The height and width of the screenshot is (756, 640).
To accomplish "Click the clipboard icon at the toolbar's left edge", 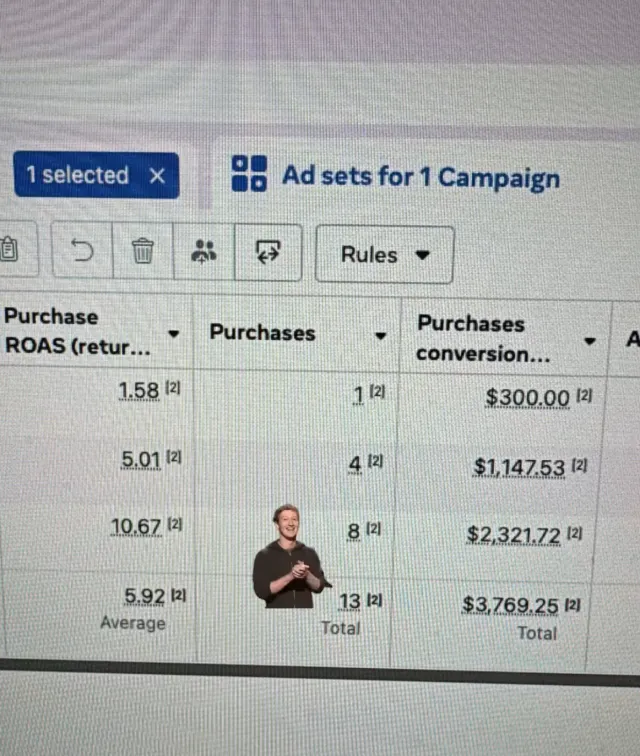I will (9, 249).
